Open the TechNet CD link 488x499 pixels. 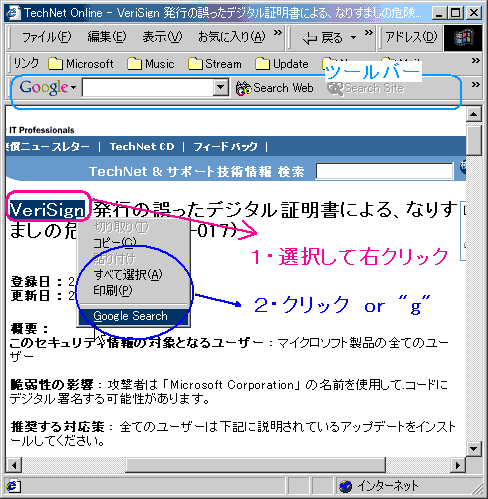tap(142, 146)
